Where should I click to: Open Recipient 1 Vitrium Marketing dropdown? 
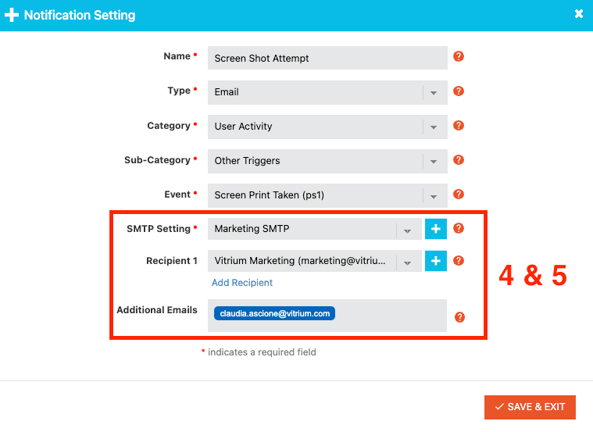(x=315, y=261)
